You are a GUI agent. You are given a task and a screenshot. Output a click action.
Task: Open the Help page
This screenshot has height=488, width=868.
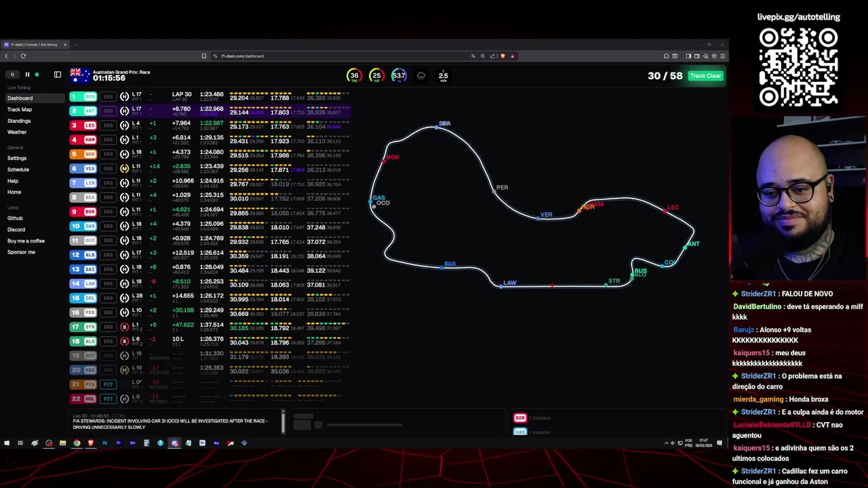pos(13,181)
